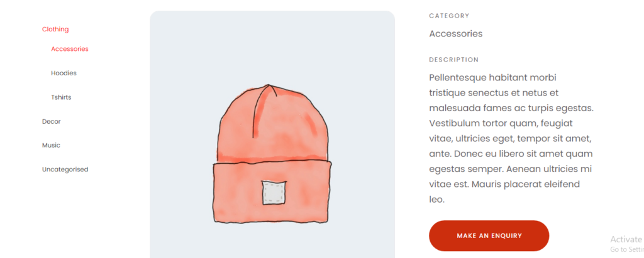Go to the Music category
Viewport: 644px width, 258px height.
[51, 145]
